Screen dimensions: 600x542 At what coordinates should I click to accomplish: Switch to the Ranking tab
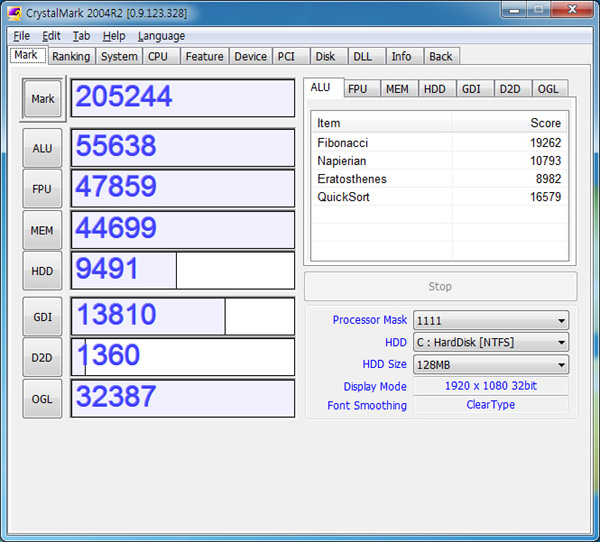[x=71, y=56]
